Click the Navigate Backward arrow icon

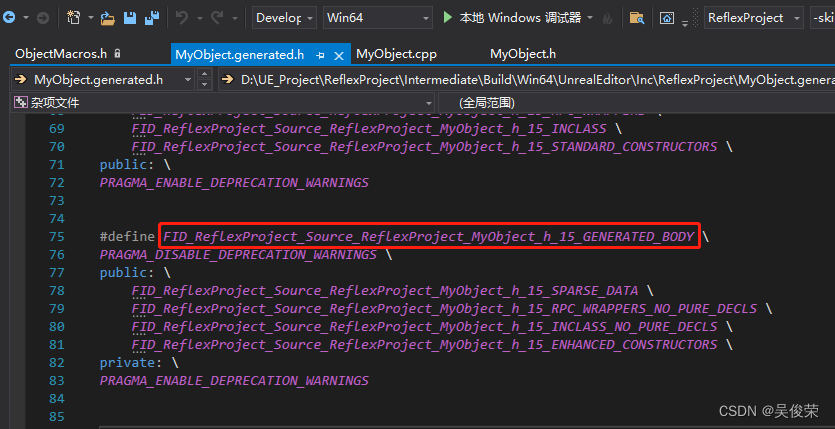click(x=9, y=18)
